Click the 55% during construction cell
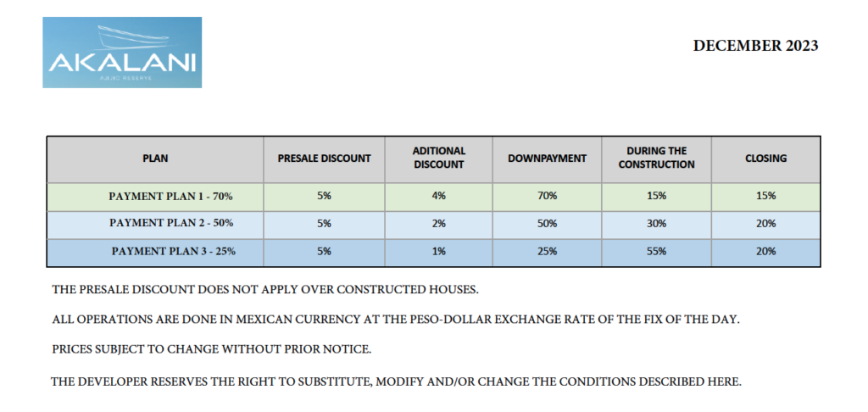This screenshot has height=412, width=868. coord(656,251)
